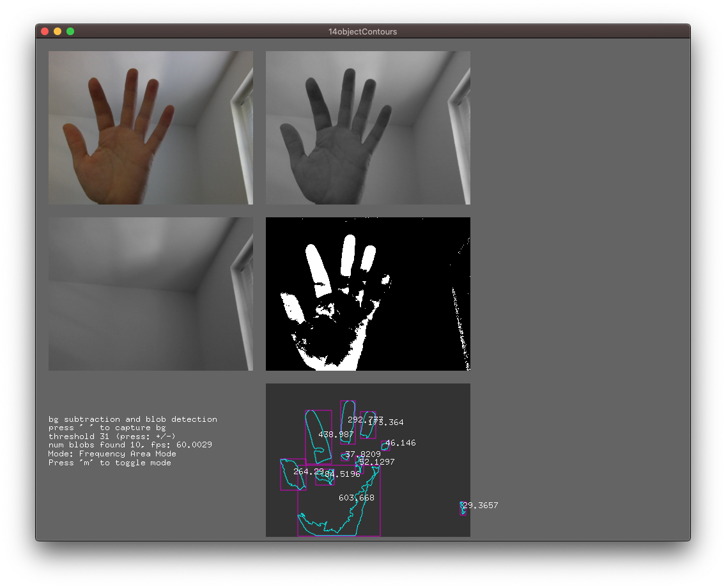
Task: Click the 'num blobs found 10' line
Action: [x=130, y=445]
